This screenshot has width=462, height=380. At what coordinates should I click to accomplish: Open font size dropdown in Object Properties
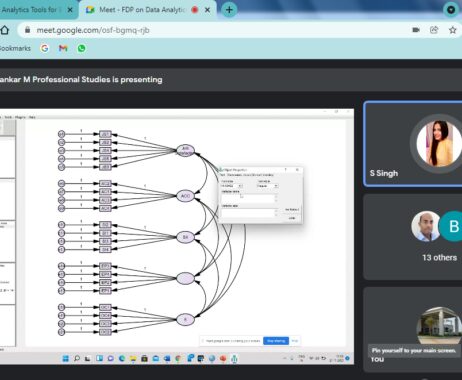232,186
